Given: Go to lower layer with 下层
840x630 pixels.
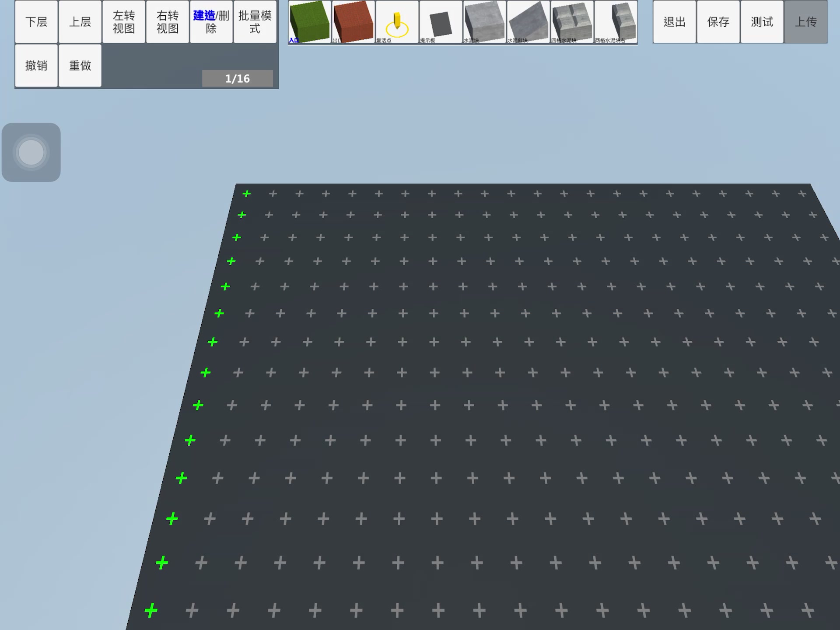Looking at the screenshot, I should [x=36, y=22].
